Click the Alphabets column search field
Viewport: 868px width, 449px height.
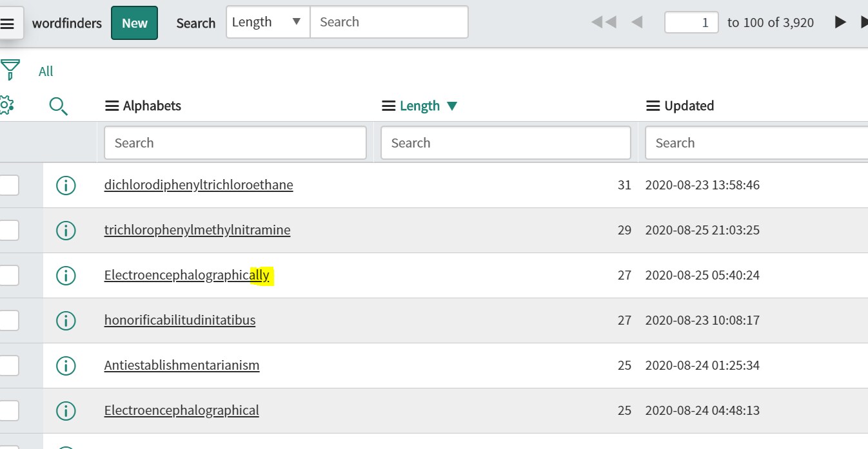(235, 143)
